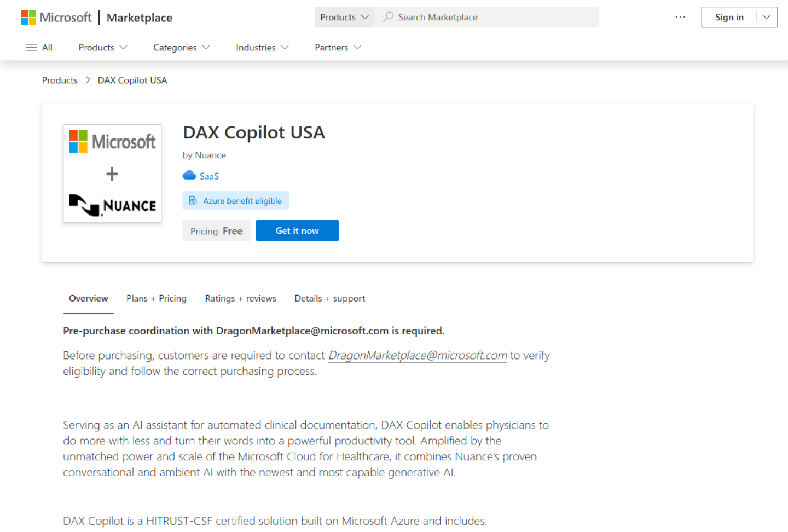Switch to the Details + support tab
Viewport: 788px width, 532px height.
click(330, 299)
